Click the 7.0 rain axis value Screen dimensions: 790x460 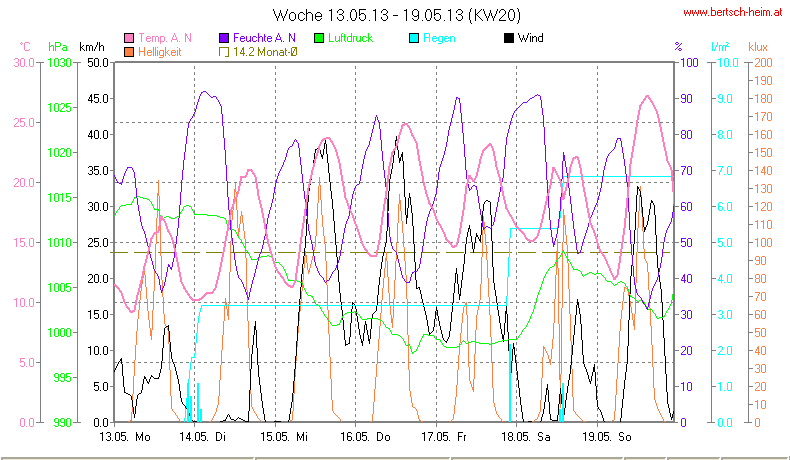point(725,171)
